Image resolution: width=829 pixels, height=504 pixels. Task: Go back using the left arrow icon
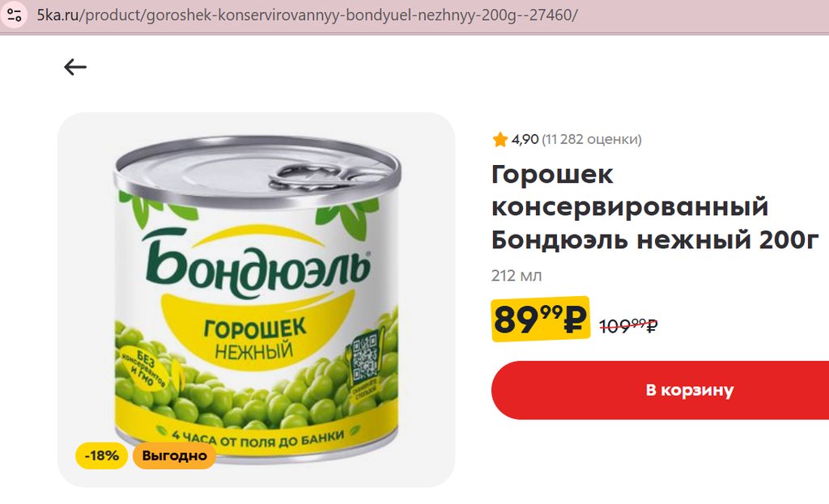pyautogui.click(x=75, y=67)
